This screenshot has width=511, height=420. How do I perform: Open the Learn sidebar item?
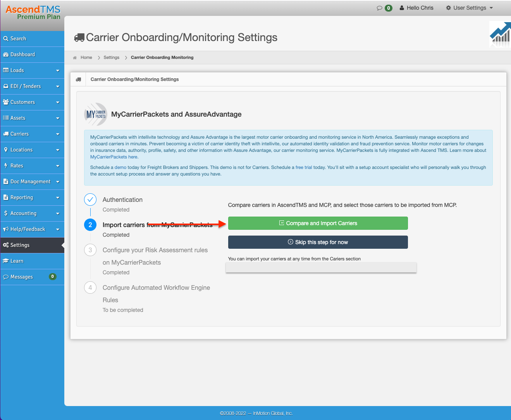[x=32, y=261]
